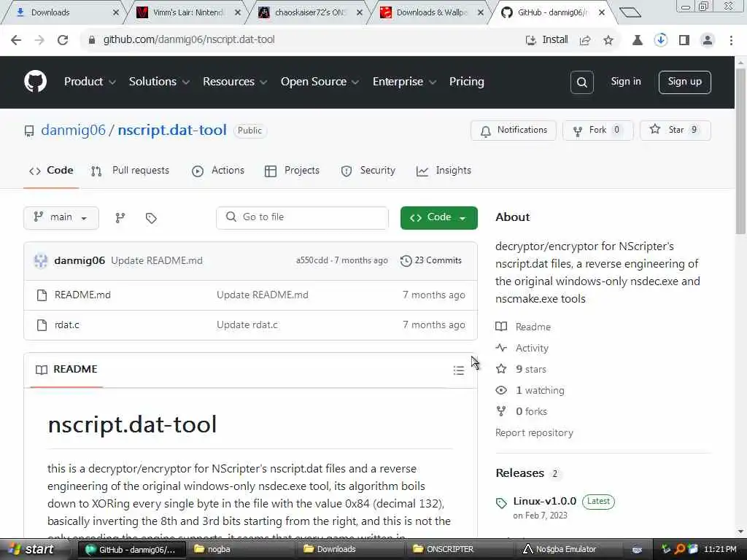The width and height of the screenshot is (747, 560).
Task: Open the danmig06 owner link
Action: click(x=74, y=130)
